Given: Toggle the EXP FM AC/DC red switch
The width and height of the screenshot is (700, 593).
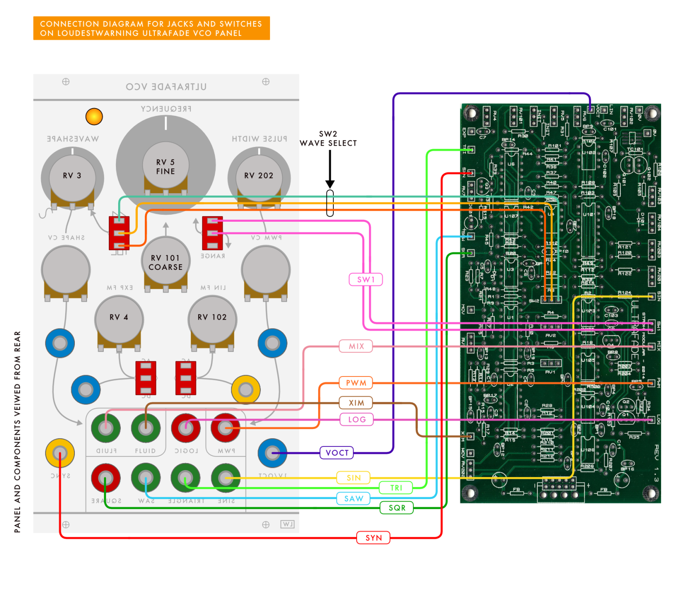Looking at the screenshot, I should coord(146,378).
